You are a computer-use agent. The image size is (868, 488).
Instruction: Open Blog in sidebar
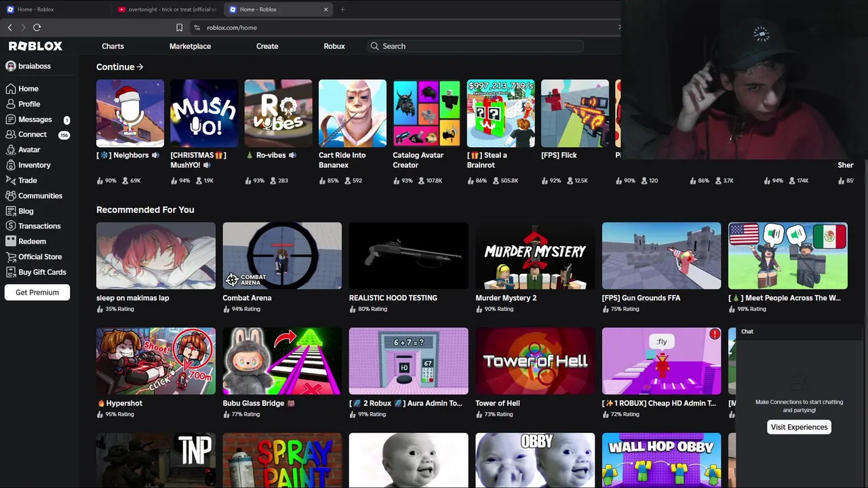tap(20, 211)
